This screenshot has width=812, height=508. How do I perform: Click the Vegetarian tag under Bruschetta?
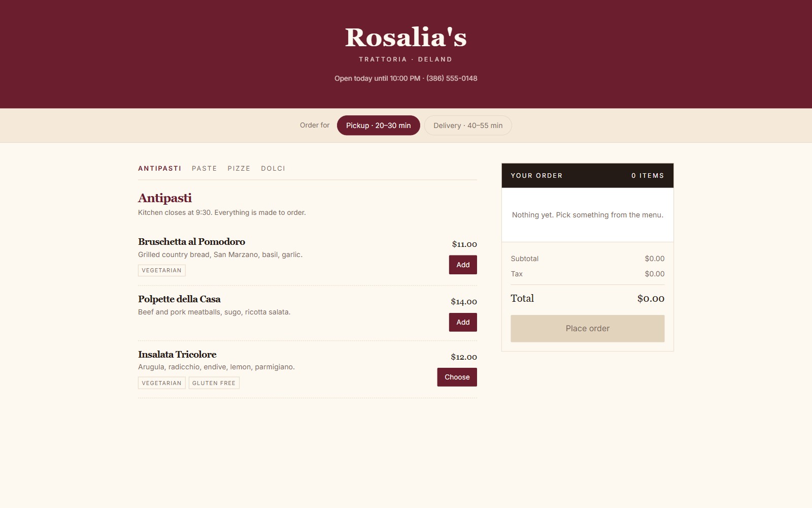[x=161, y=270]
